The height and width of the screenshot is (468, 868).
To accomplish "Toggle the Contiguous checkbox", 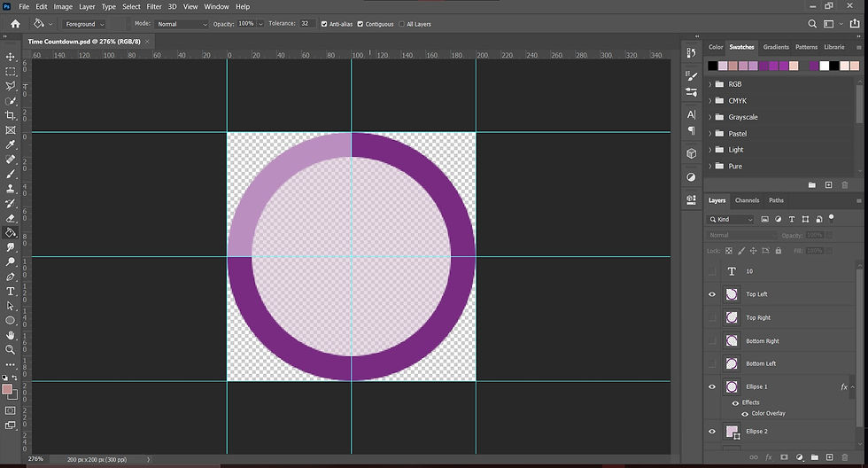I will [360, 24].
